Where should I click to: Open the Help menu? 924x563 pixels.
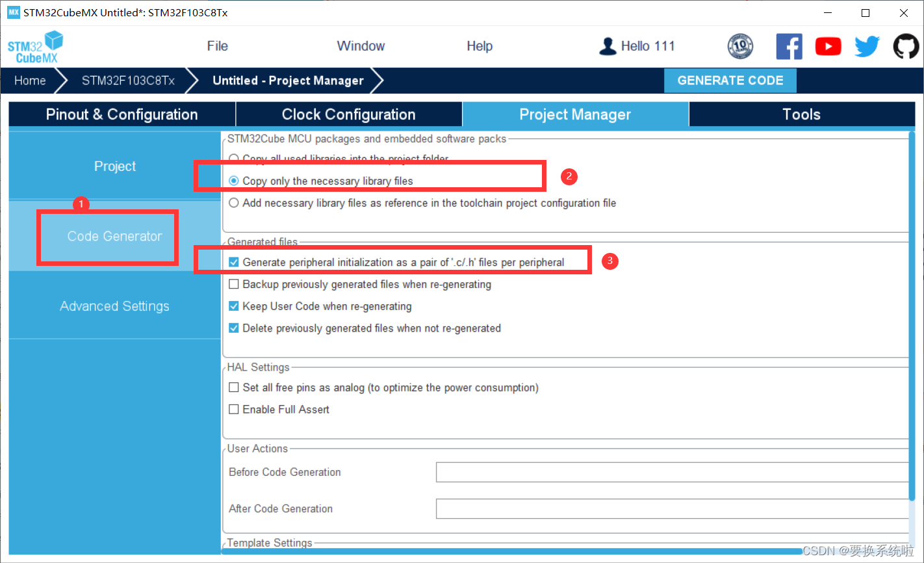click(480, 46)
